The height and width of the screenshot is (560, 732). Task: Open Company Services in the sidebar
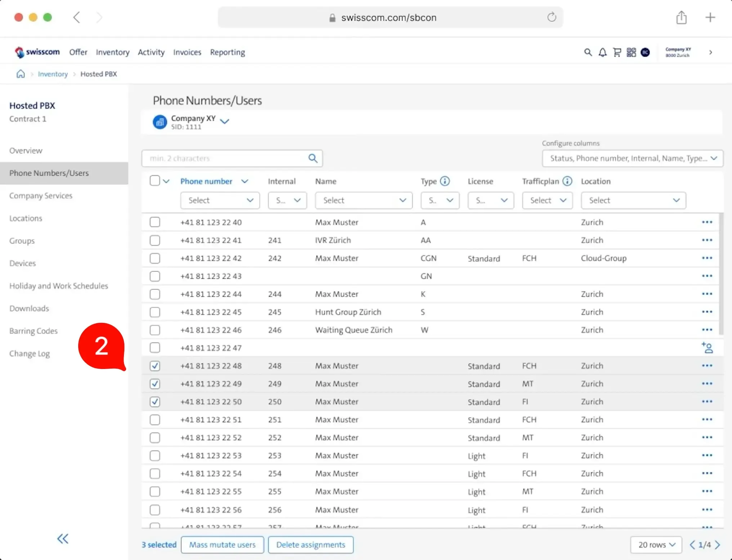[41, 196]
